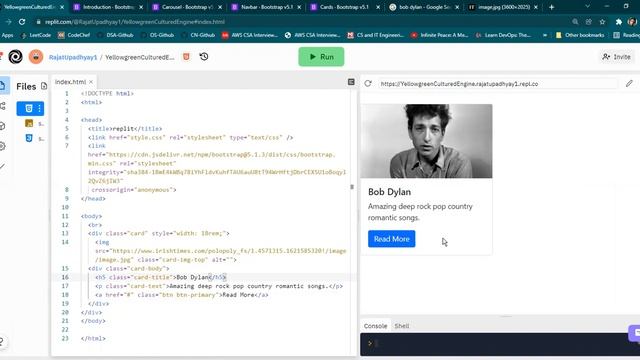
Task: Click the green Run button
Action: coord(321,57)
